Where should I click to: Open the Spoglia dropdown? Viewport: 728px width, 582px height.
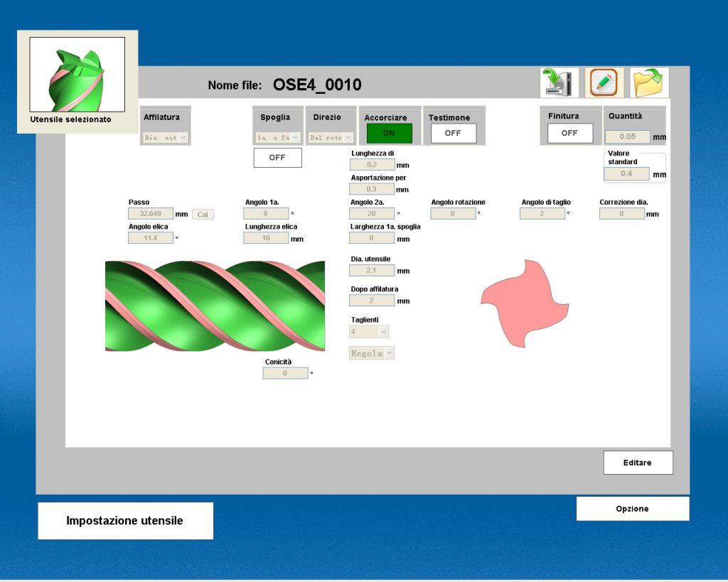[278, 137]
